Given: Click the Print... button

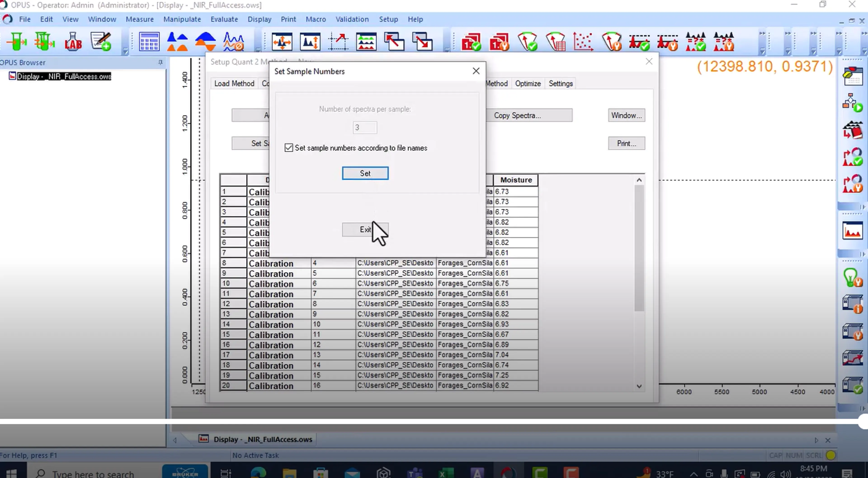Looking at the screenshot, I should pos(626,143).
